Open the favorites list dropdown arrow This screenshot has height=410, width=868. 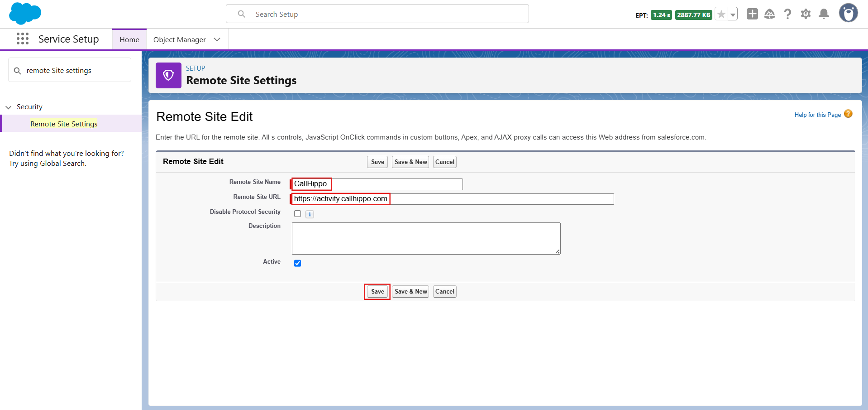(x=733, y=14)
